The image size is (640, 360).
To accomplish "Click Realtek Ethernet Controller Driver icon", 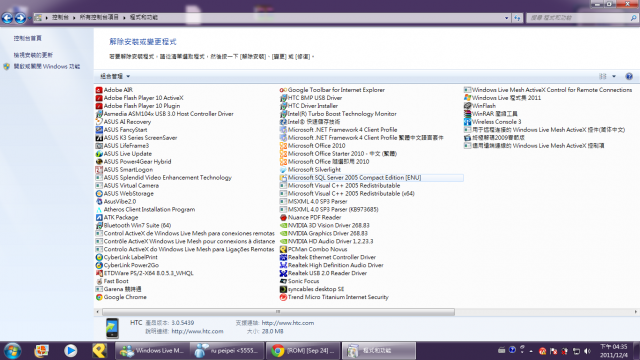I will [x=283, y=257].
